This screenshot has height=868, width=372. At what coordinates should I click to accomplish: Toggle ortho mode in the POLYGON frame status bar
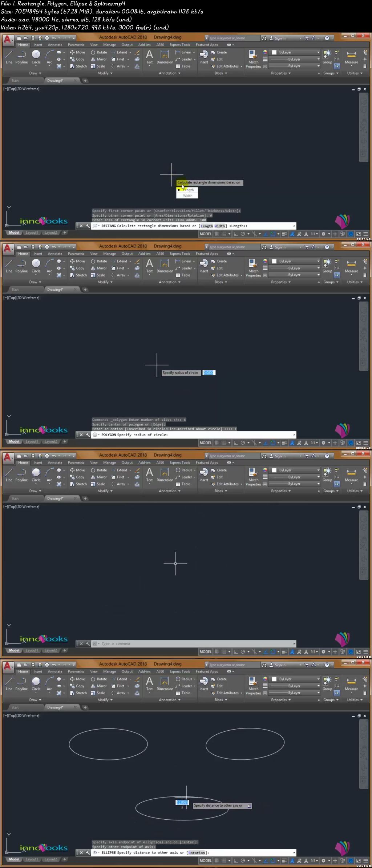235,443
